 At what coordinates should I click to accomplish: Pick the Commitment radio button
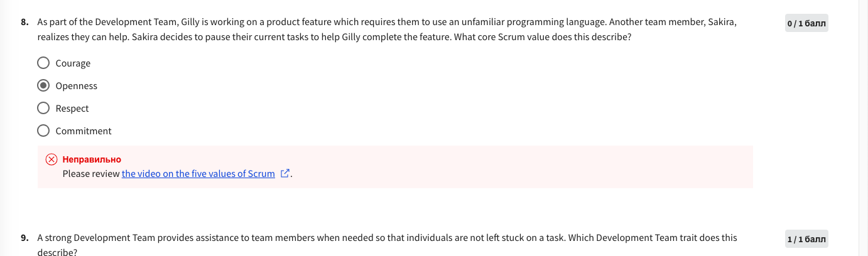click(x=43, y=131)
